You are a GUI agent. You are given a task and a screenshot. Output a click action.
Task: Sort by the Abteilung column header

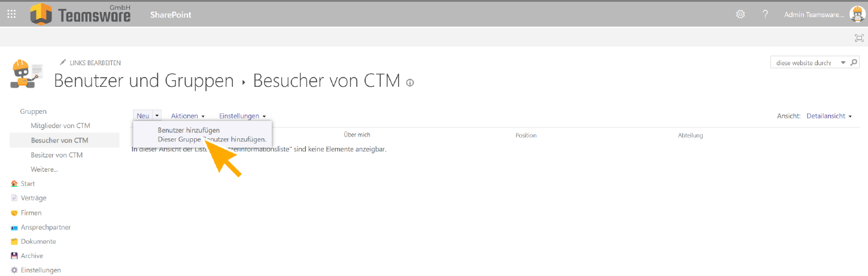[x=690, y=135]
